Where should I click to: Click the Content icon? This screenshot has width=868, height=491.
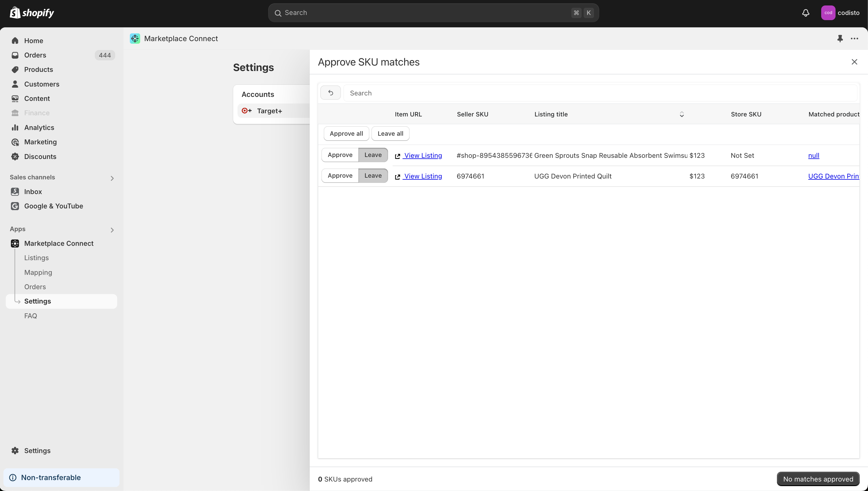pyautogui.click(x=15, y=99)
